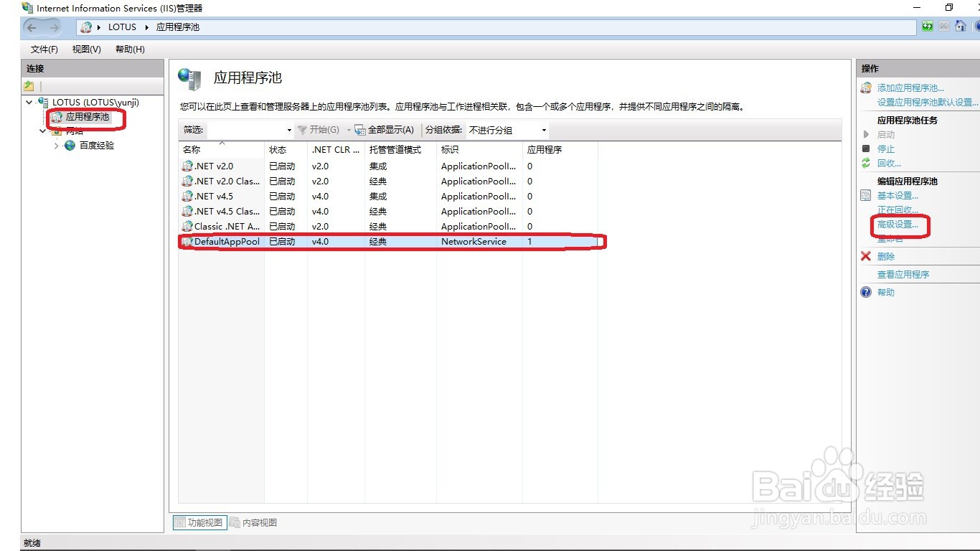Open the home page via the house icon
This screenshot has height=551, width=980.
(960, 26)
